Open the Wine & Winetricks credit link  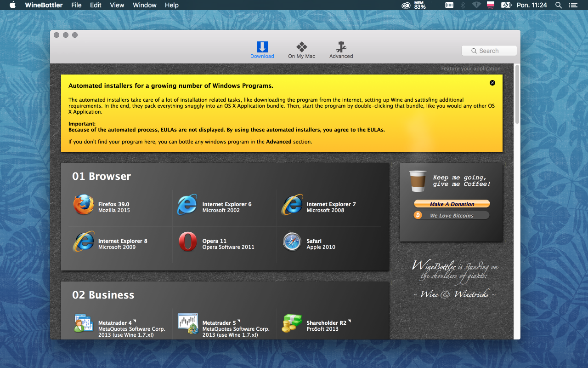pos(454,294)
